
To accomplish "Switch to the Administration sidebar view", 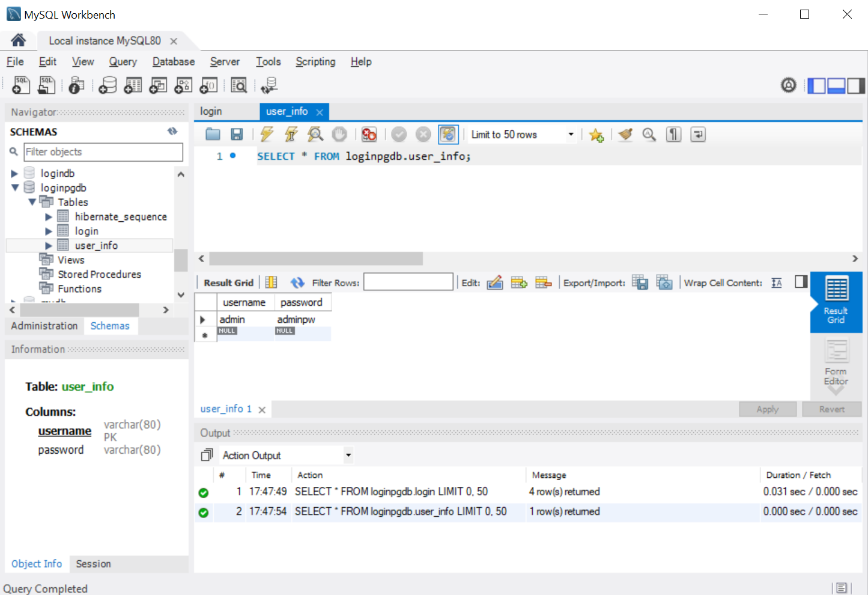I will [43, 325].
